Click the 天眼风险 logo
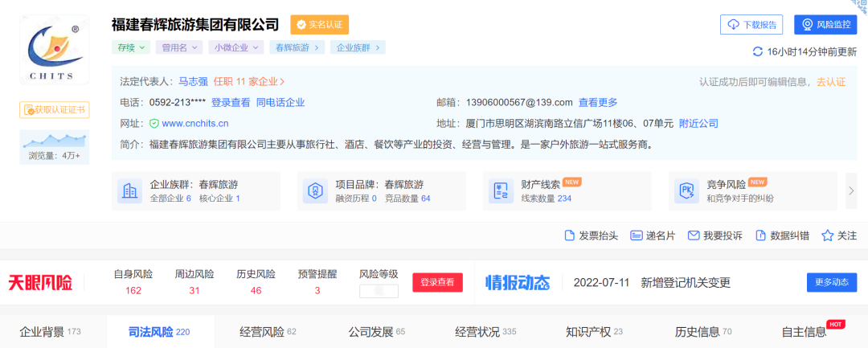Image resolution: width=868 pixels, height=348 pixels. (x=40, y=283)
